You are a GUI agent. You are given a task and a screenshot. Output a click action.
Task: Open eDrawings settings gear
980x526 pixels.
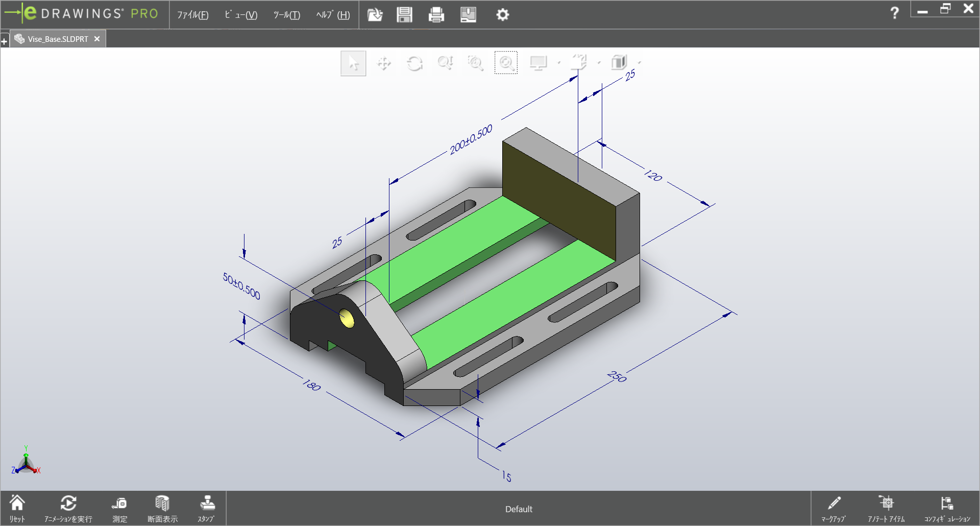(x=502, y=15)
